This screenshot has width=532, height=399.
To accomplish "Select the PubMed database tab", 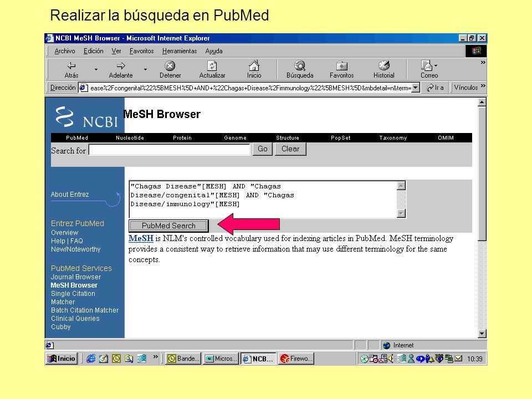I will point(77,138).
